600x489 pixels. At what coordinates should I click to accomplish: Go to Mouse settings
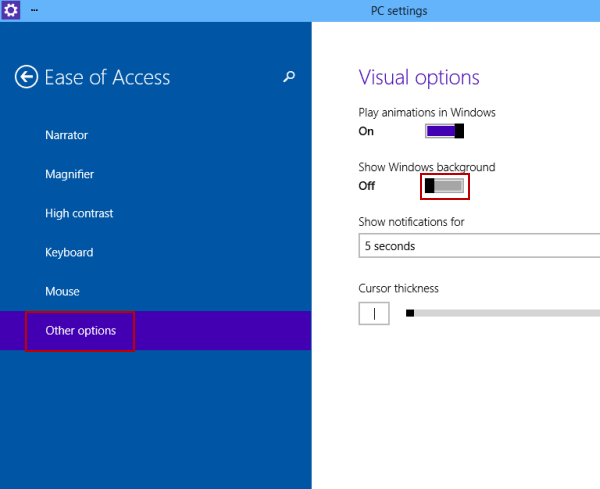pyautogui.click(x=62, y=291)
